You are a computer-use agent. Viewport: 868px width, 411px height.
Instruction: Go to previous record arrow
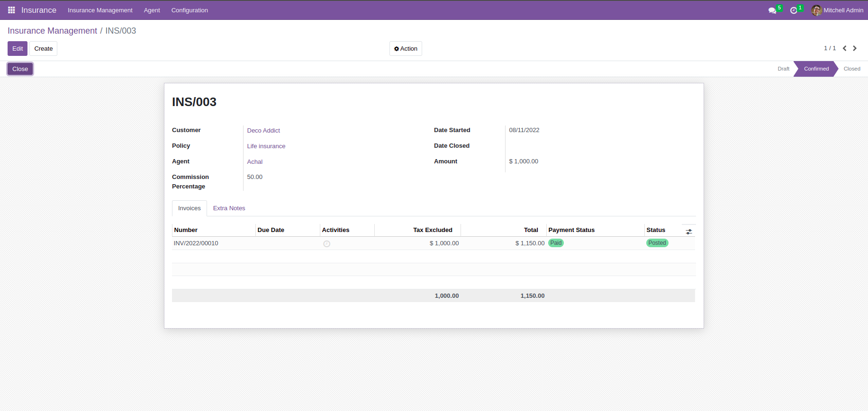(x=844, y=48)
